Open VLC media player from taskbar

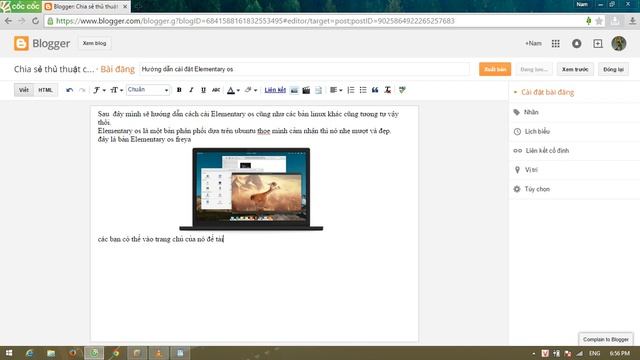(158, 353)
